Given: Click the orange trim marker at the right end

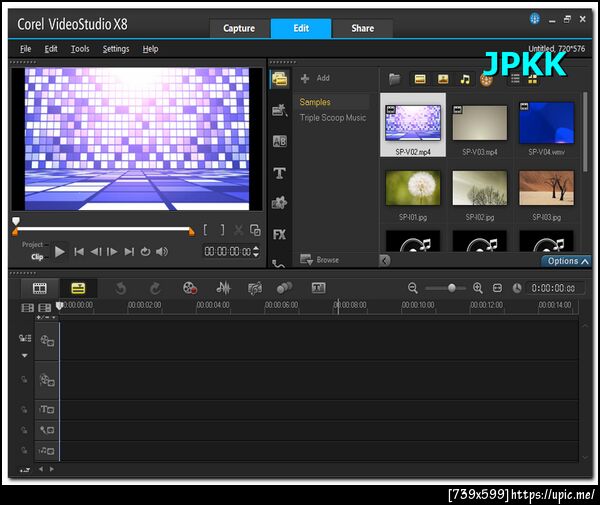Looking at the screenshot, I should point(191,231).
